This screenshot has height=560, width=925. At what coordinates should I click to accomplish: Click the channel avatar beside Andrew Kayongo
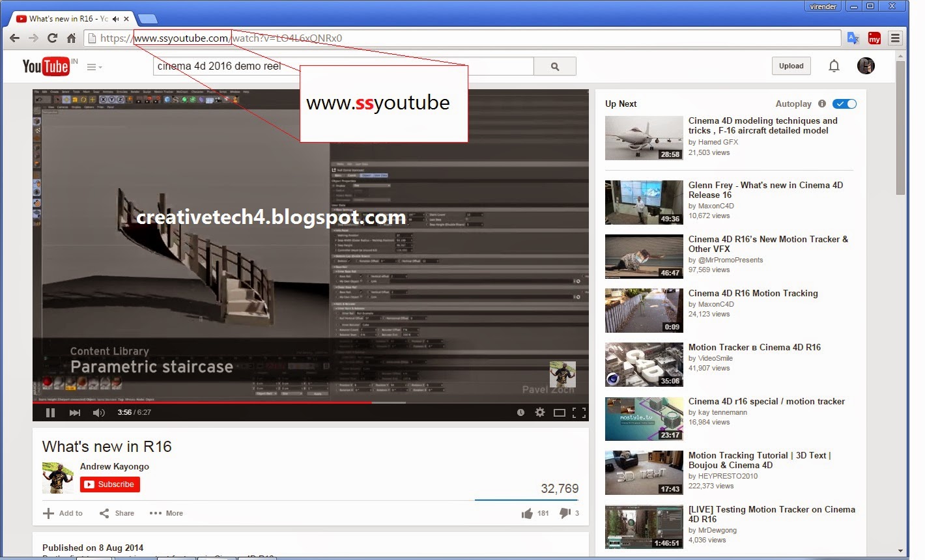pos(58,477)
